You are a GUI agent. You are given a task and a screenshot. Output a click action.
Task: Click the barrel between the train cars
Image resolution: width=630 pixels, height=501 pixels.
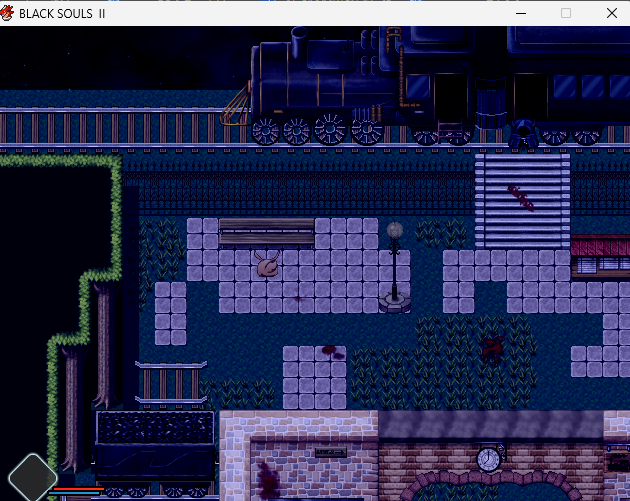tap(490, 104)
